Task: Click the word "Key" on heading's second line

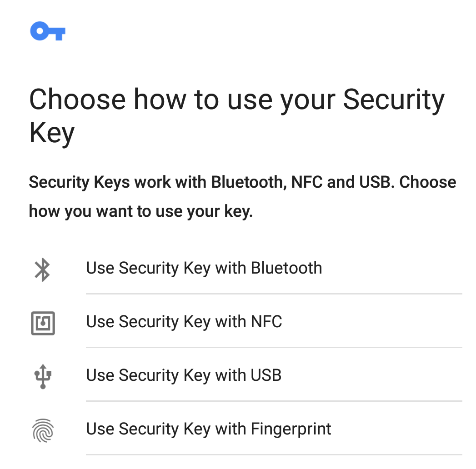Action: (x=52, y=133)
